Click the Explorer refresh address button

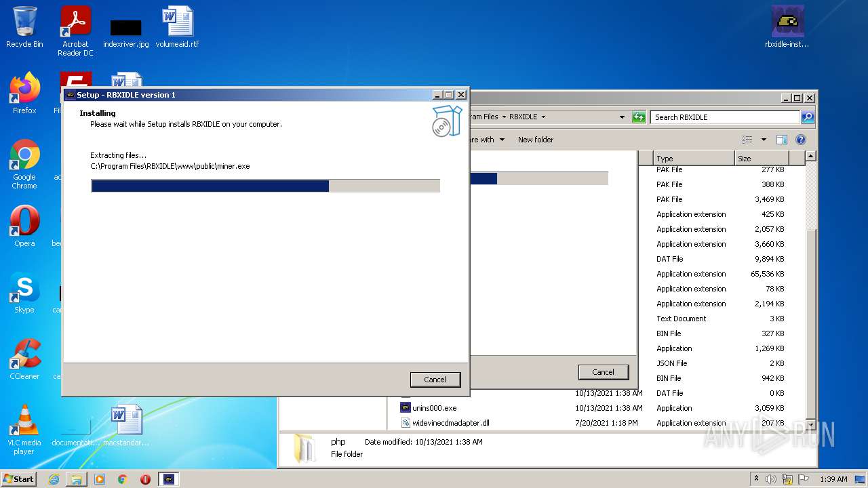(639, 117)
